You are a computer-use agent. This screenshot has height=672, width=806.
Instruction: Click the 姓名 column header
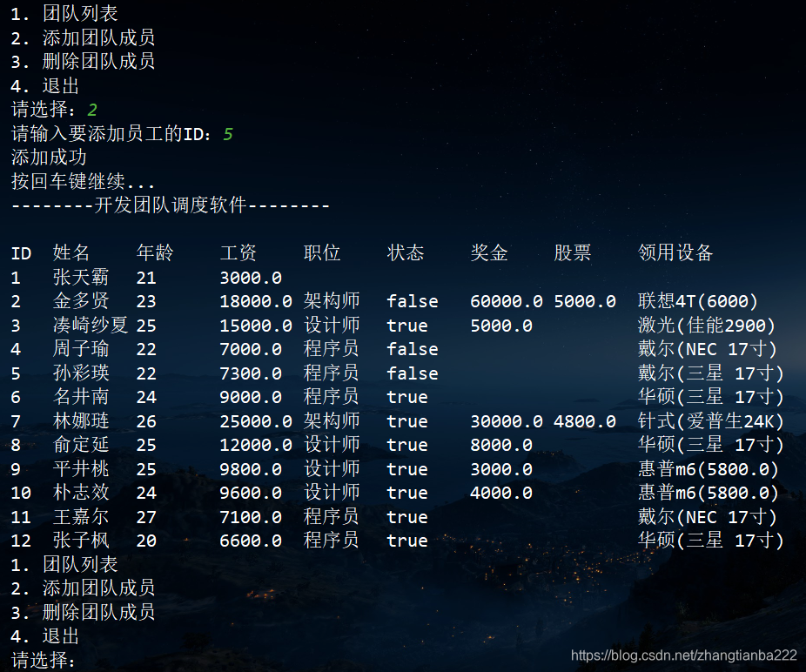click(x=71, y=253)
